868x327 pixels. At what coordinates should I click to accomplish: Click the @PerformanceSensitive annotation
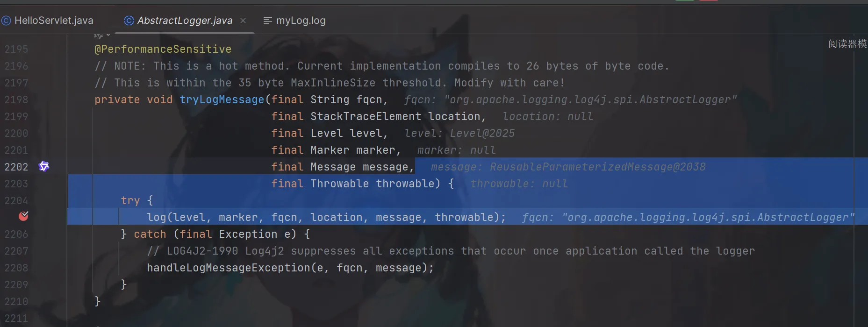[x=163, y=49]
